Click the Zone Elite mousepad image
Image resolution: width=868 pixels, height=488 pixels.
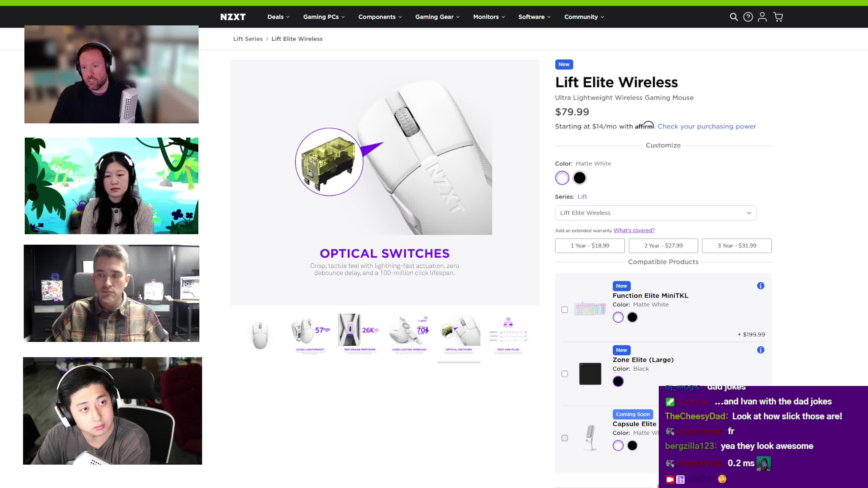[x=590, y=374]
